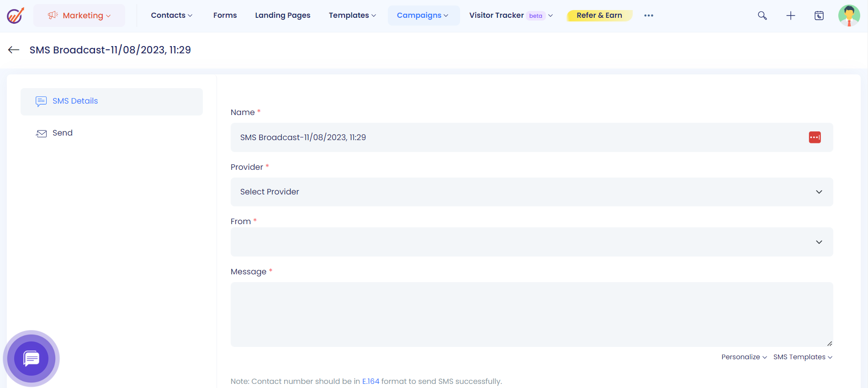This screenshot has height=388, width=868.
Task: Click the plus quick-add icon
Action: click(x=790, y=16)
